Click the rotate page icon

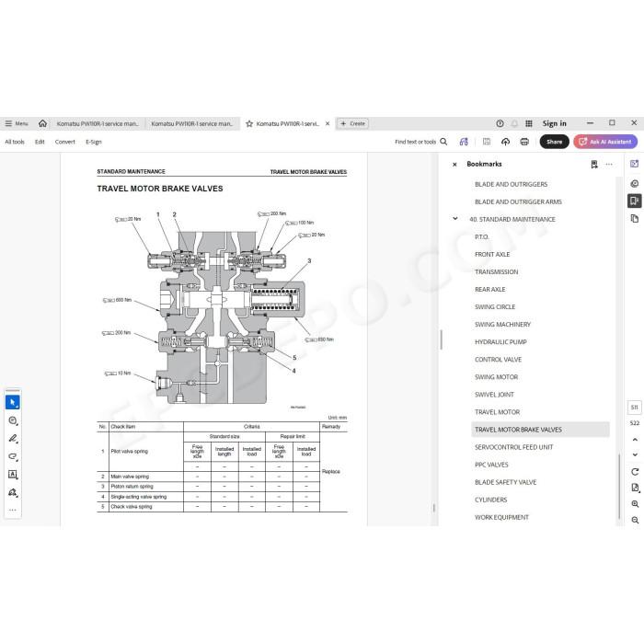(635, 471)
